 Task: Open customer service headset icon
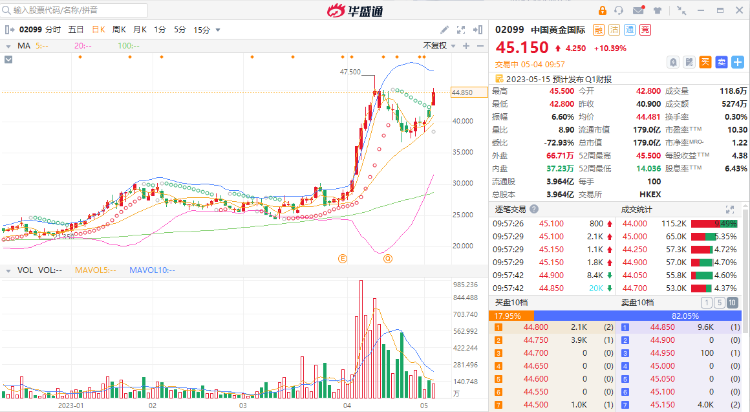click(619, 10)
